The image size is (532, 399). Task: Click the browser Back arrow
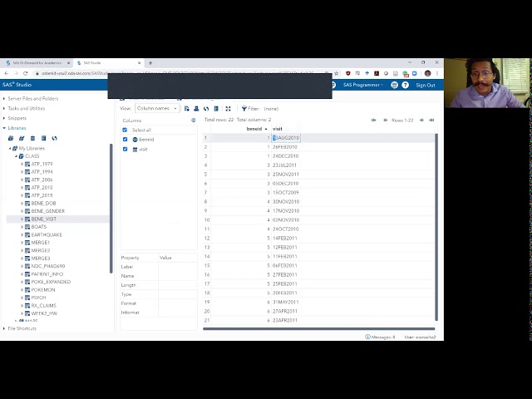[x=7, y=73]
